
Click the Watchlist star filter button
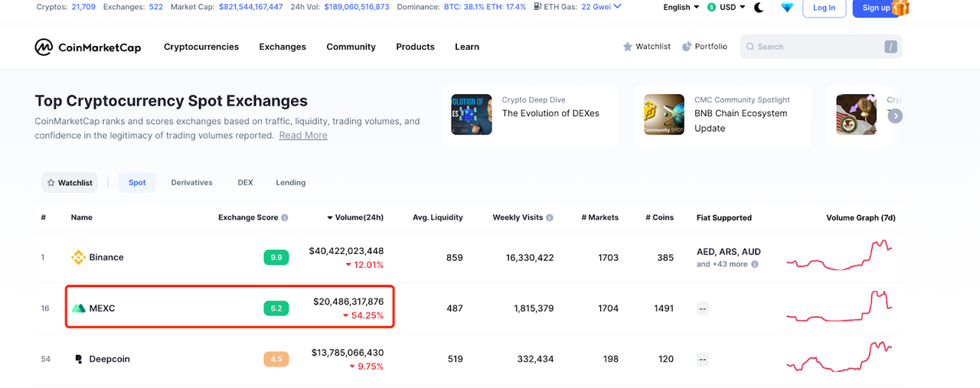point(70,183)
